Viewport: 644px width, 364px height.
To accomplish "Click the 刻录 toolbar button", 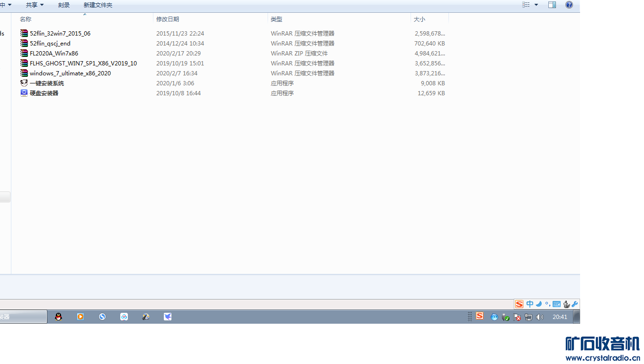I will tap(64, 5).
